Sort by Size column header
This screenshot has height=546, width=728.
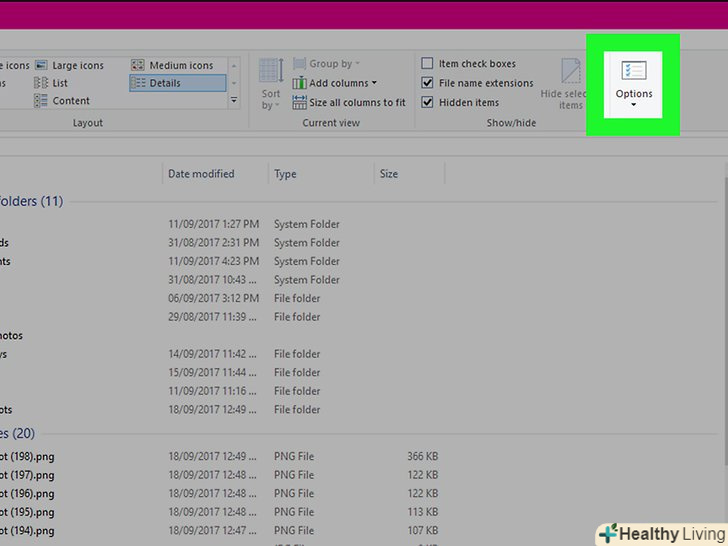(410, 174)
